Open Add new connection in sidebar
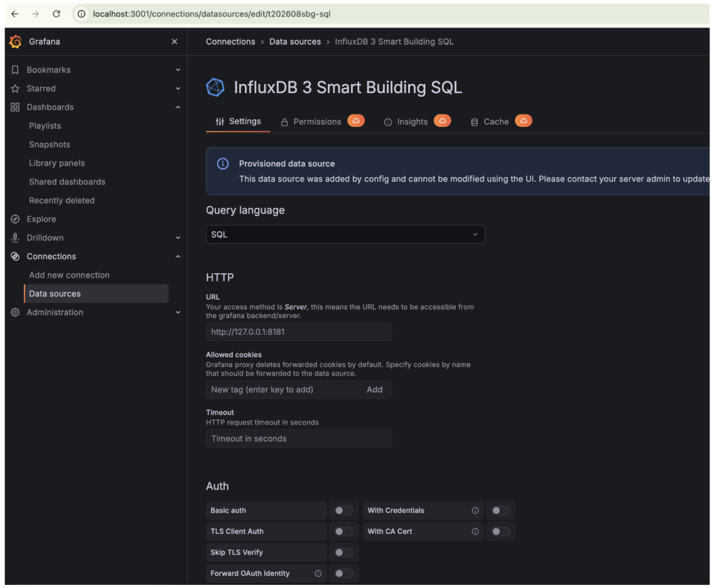Viewport: 712px width, 588px height. [x=69, y=275]
